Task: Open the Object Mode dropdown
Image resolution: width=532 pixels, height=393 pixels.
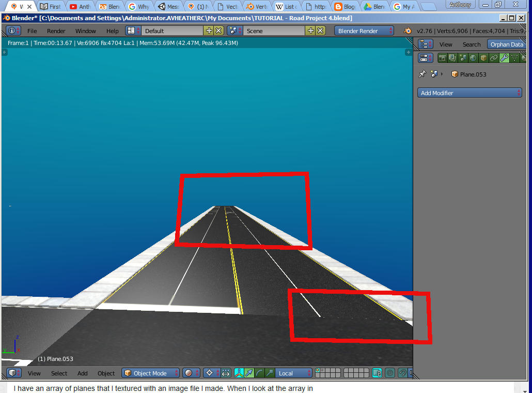Action: click(x=150, y=373)
